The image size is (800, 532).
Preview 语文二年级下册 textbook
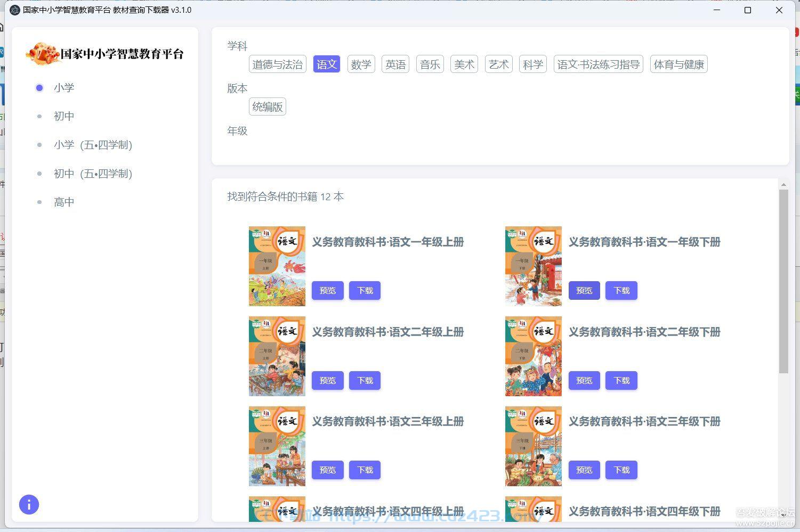point(584,380)
